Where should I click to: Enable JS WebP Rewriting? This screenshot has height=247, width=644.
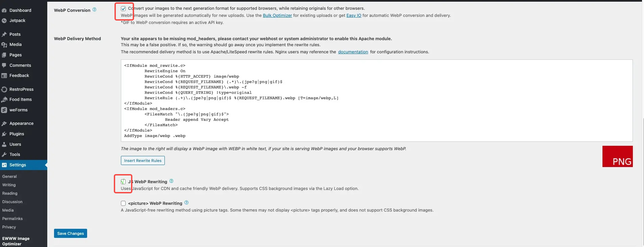click(x=123, y=182)
